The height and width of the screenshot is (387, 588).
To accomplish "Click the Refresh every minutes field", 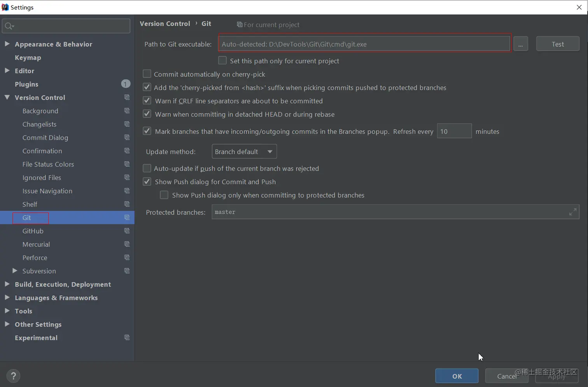I will (x=454, y=131).
